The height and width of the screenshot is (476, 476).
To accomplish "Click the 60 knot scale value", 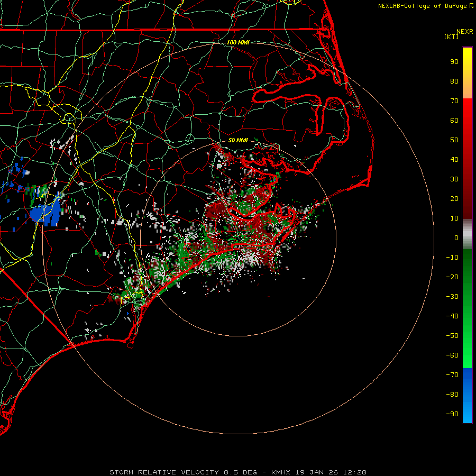I will 454,120.
